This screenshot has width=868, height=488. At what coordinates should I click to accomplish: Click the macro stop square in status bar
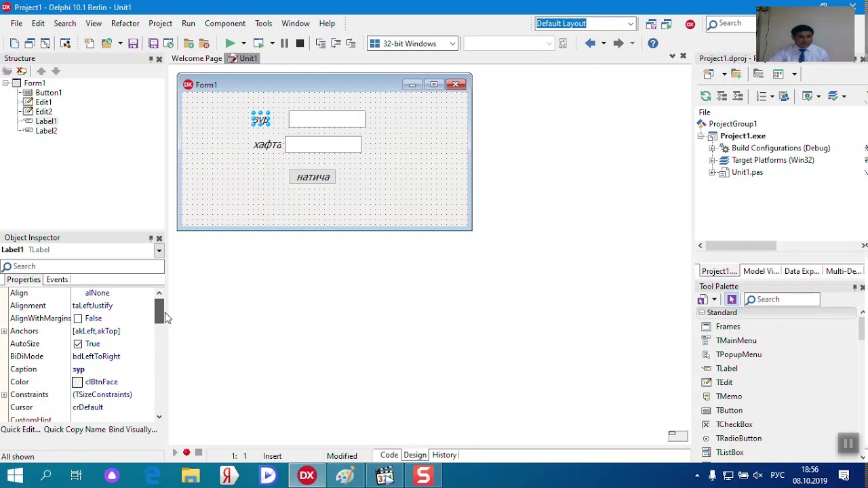coord(199,453)
